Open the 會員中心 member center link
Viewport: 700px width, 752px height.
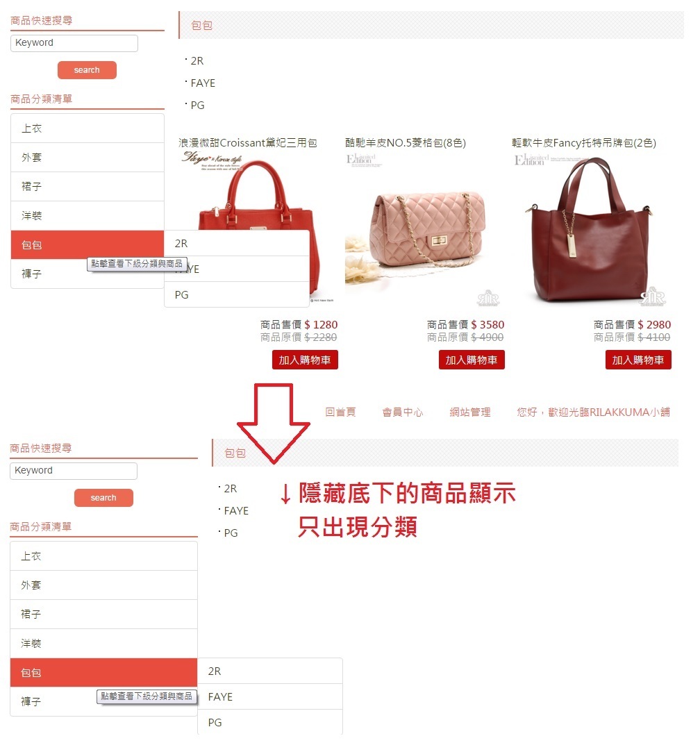403,412
